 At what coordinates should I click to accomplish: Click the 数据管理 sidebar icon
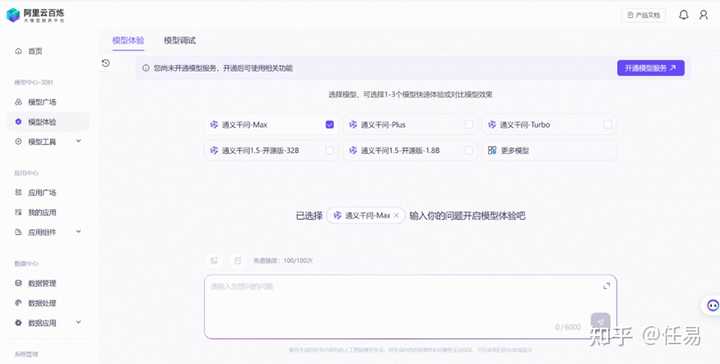[18, 283]
